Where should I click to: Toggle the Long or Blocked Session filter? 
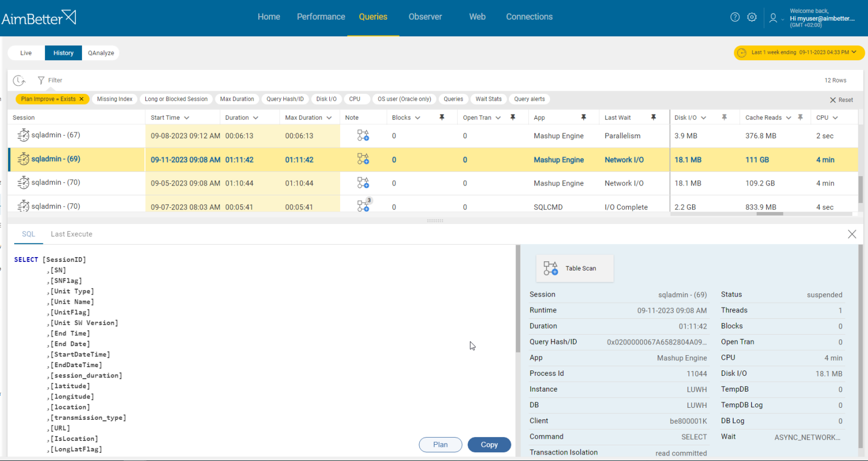click(x=176, y=99)
